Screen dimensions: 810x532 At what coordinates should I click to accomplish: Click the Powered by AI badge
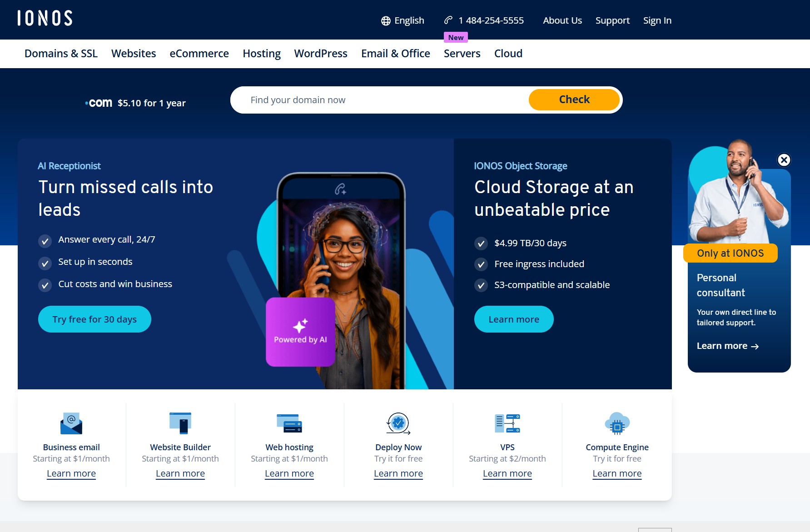click(300, 332)
